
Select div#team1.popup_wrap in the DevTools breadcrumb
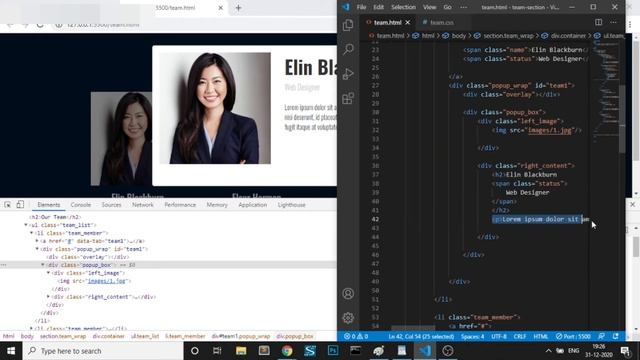[x=241, y=336]
